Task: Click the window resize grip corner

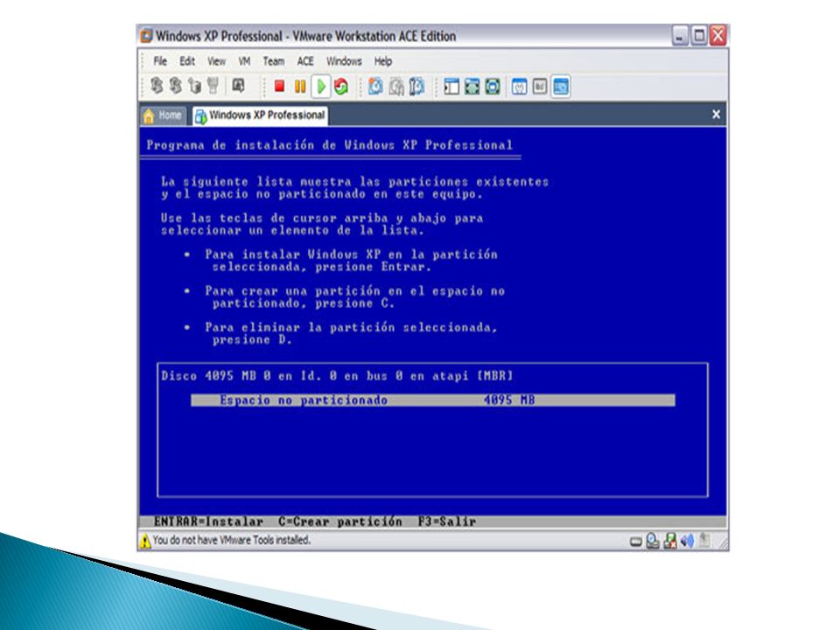Action: coord(723,543)
